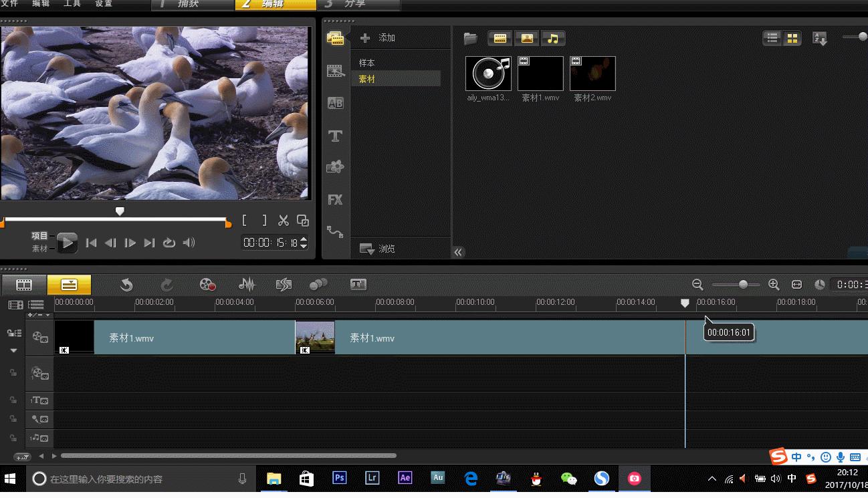The width and height of the screenshot is (868, 498).
Task: Open the 文件 menu
Action: pos(9,4)
